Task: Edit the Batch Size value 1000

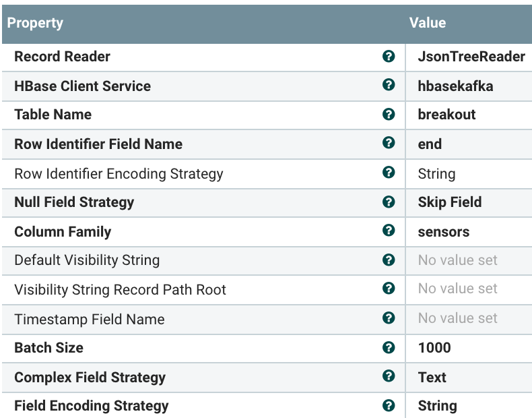Action: click(x=434, y=348)
